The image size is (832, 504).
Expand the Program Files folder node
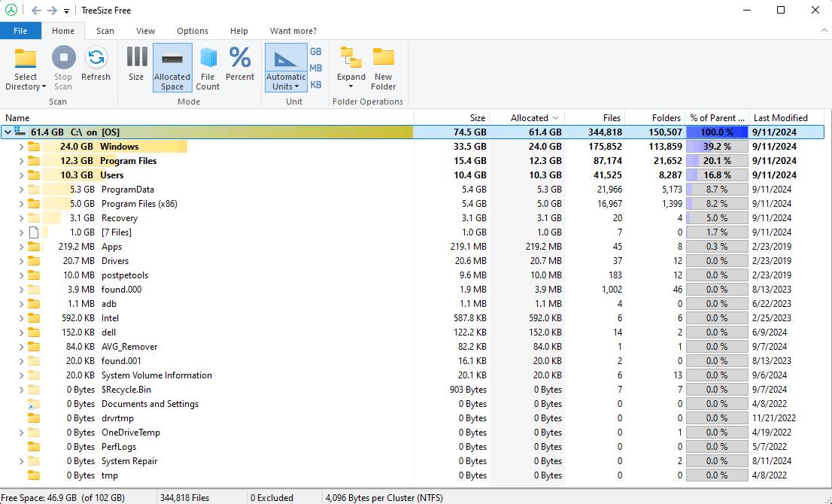click(21, 161)
